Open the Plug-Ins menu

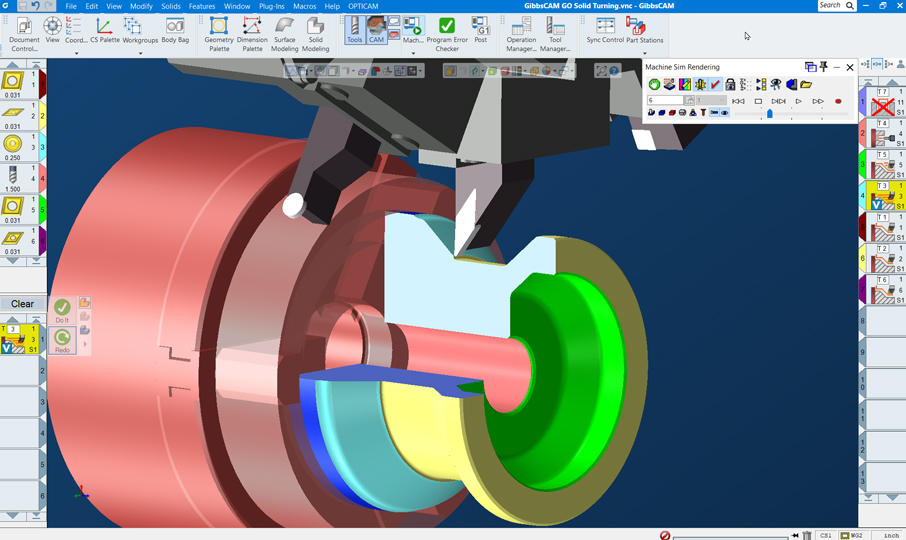pyautogui.click(x=271, y=6)
